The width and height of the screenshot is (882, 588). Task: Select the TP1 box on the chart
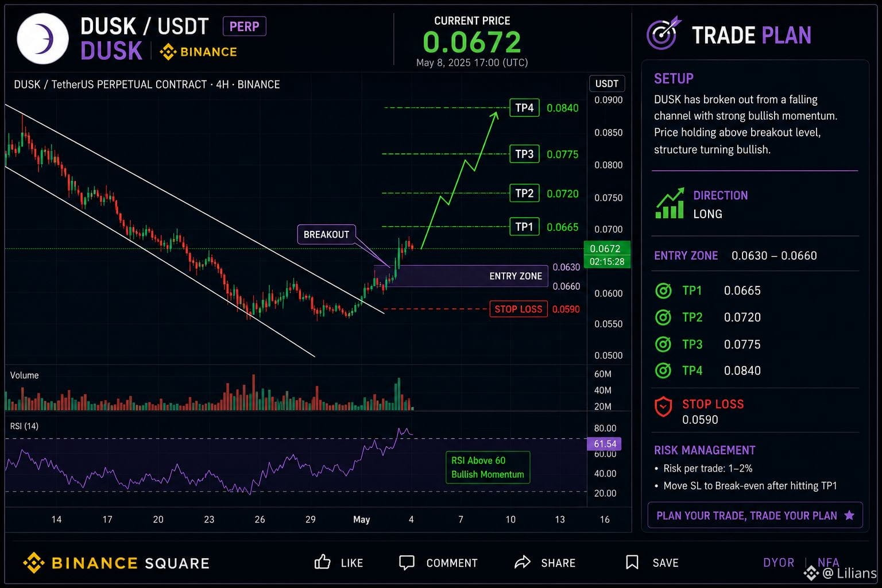pos(524,227)
